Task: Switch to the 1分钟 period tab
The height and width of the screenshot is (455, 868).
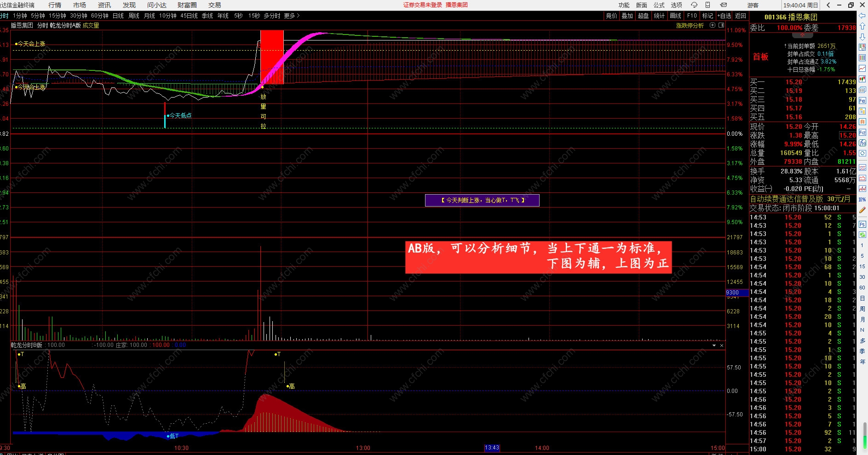Action: click(x=20, y=16)
